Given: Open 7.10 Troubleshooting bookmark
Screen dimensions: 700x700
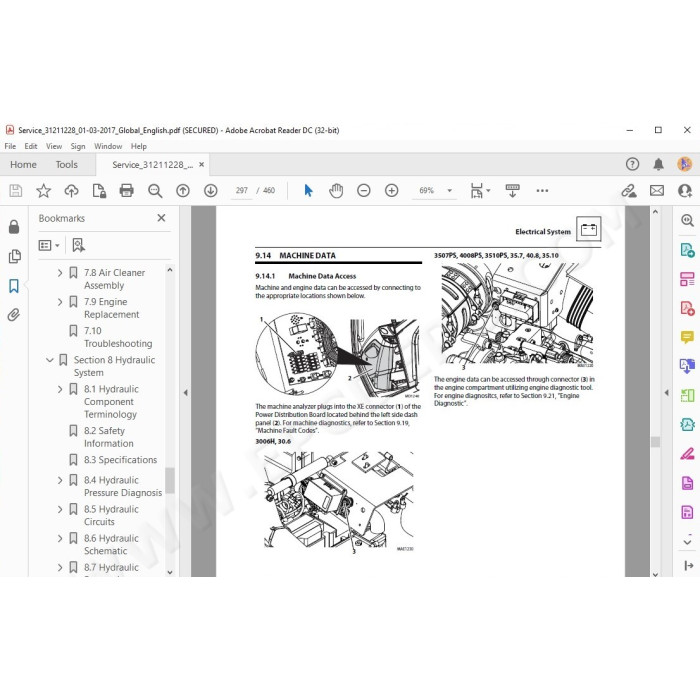Looking at the screenshot, I should click(x=118, y=337).
